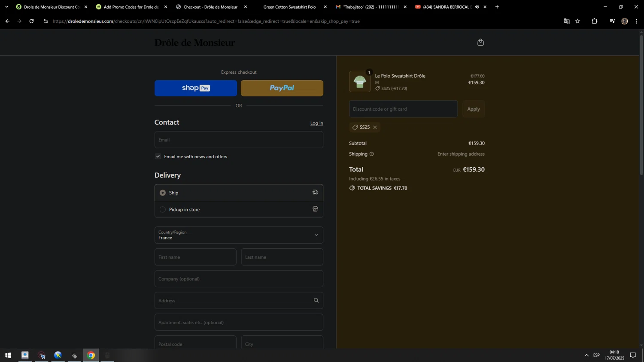Click the shipping info question mark icon
Viewport: 644px width, 362px height.
click(x=372, y=154)
